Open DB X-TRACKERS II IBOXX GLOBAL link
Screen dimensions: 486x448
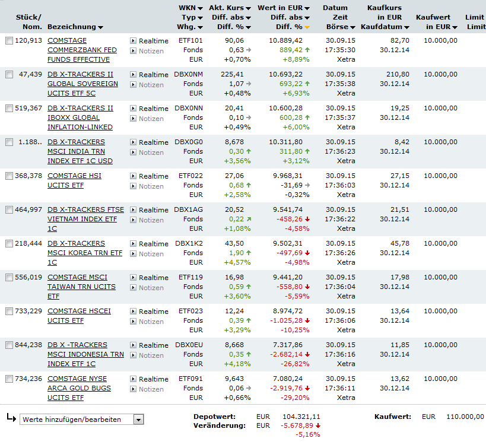click(x=80, y=117)
